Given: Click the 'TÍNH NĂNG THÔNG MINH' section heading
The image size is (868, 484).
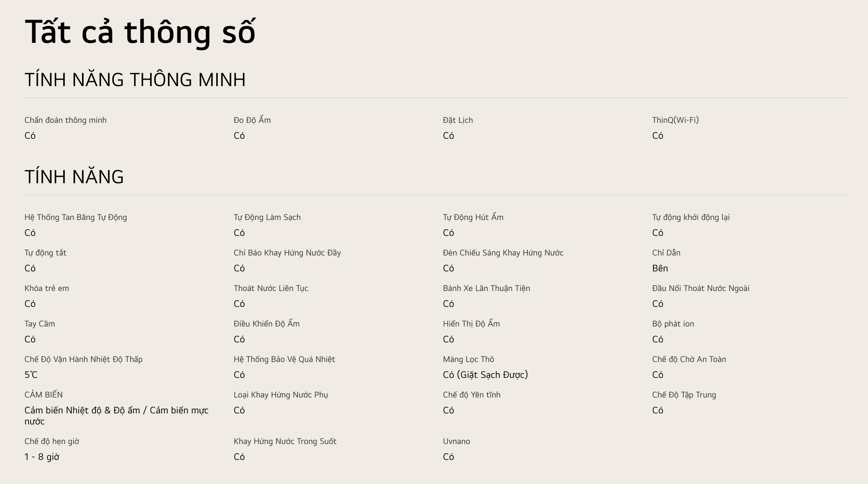Looking at the screenshot, I should (135, 80).
